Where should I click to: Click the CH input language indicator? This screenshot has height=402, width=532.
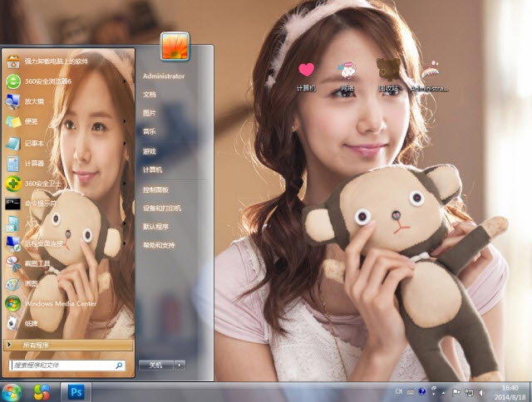click(x=399, y=391)
